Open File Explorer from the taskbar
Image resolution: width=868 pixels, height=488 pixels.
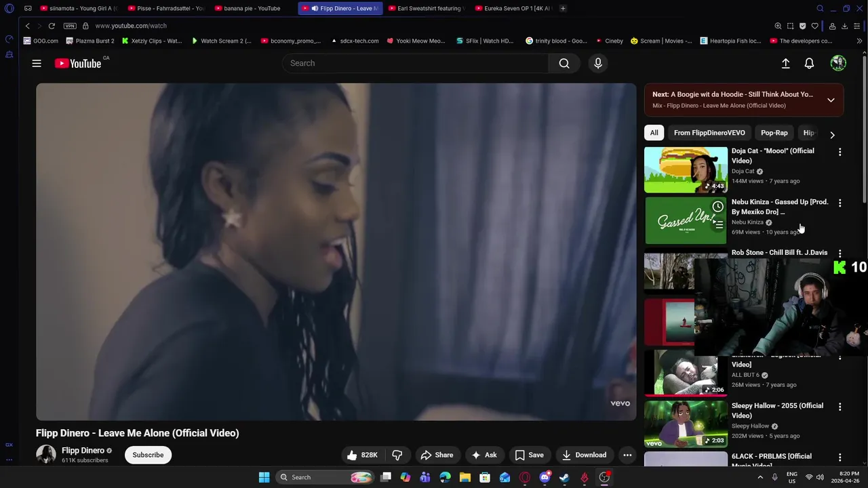pos(465,477)
